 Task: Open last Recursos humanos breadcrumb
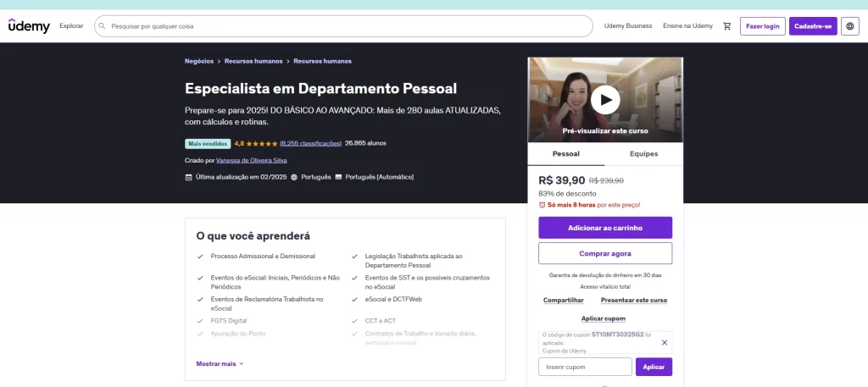[x=322, y=61]
